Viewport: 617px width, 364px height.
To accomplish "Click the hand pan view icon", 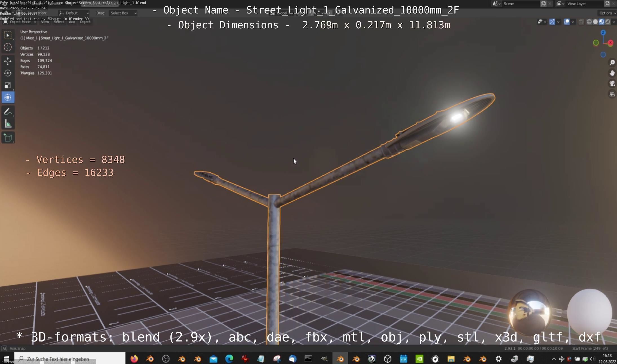I will pyautogui.click(x=612, y=73).
